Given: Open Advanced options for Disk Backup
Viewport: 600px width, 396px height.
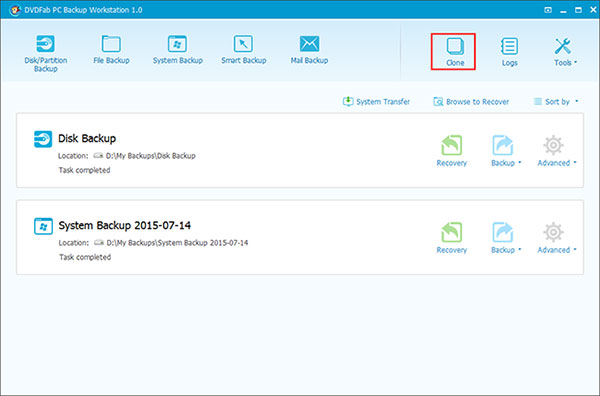Looking at the screenshot, I should 556,151.
